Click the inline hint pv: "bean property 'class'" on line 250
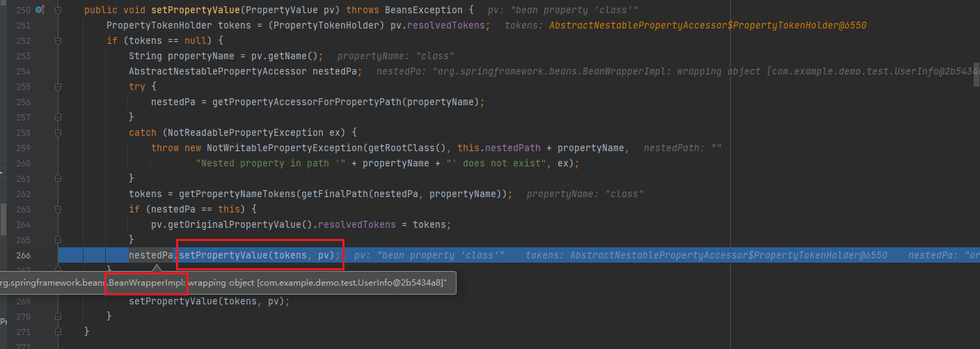 (563, 10)
